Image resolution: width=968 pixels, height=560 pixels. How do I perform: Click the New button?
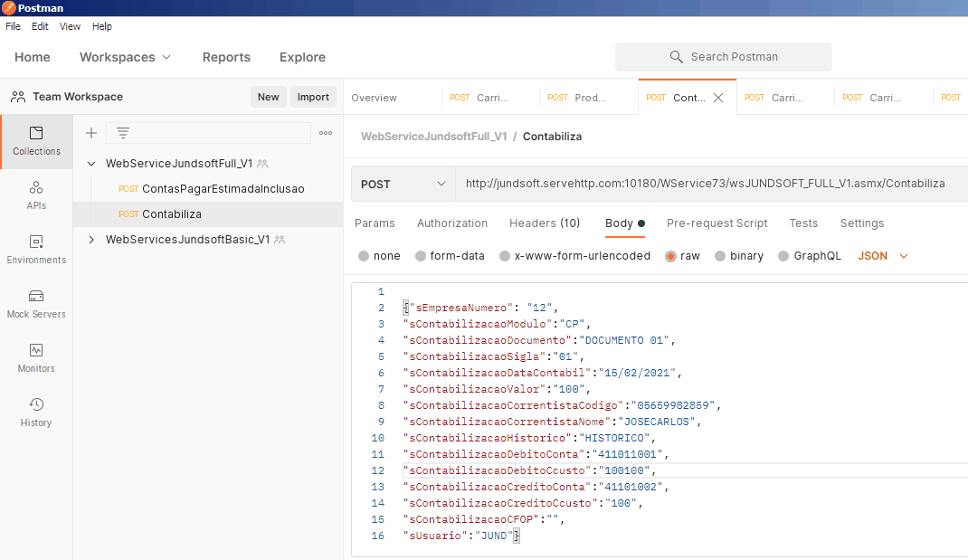pos(268,97)
